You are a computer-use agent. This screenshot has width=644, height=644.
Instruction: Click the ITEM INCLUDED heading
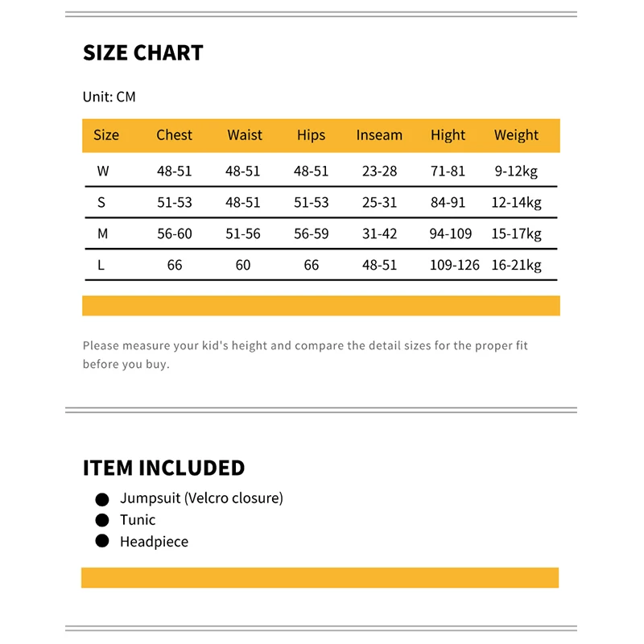click(163, 468)
